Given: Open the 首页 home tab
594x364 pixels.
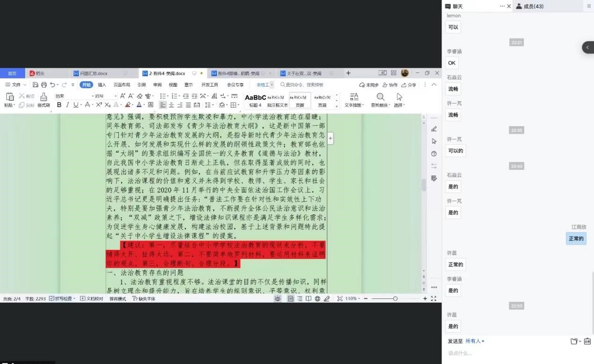Looking at the screenshot, I should [x=12, y=73].
